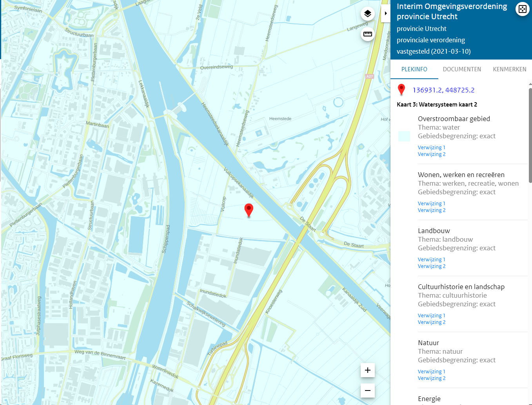Switch to the KENMERKEN tab

pos(510,69)
